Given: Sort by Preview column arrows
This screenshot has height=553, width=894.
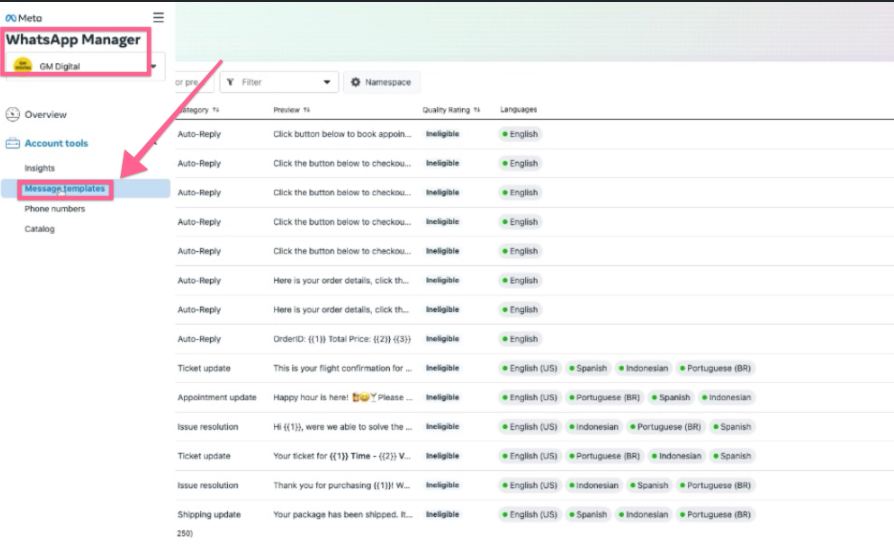Looking at the screenshot, I should click(x=307, y=110).
